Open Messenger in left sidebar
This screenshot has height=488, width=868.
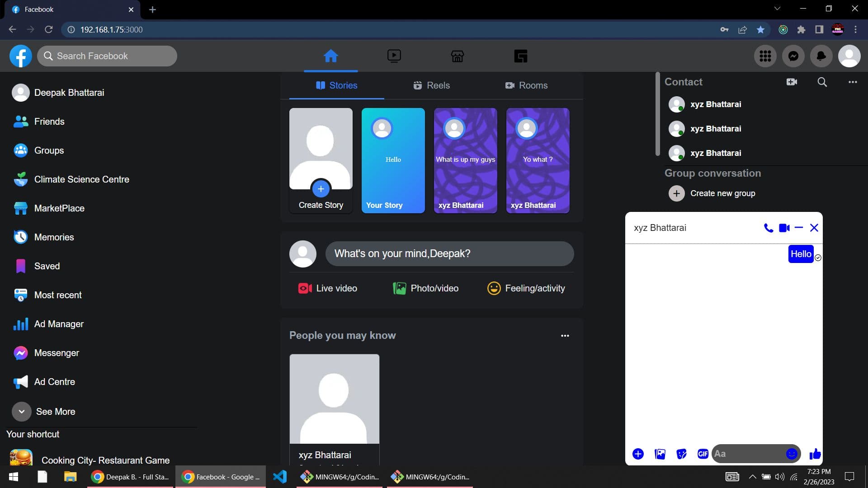click(x=46, y=353)
